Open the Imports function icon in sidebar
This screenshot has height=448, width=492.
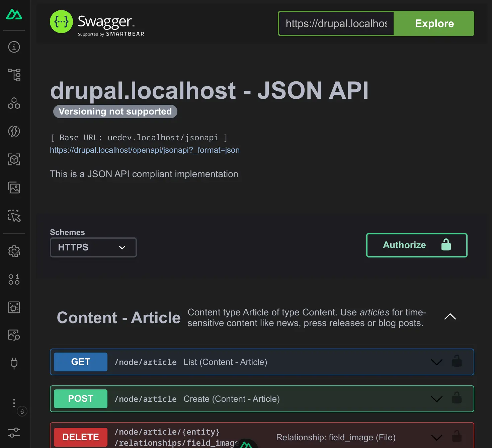point(14,131)
